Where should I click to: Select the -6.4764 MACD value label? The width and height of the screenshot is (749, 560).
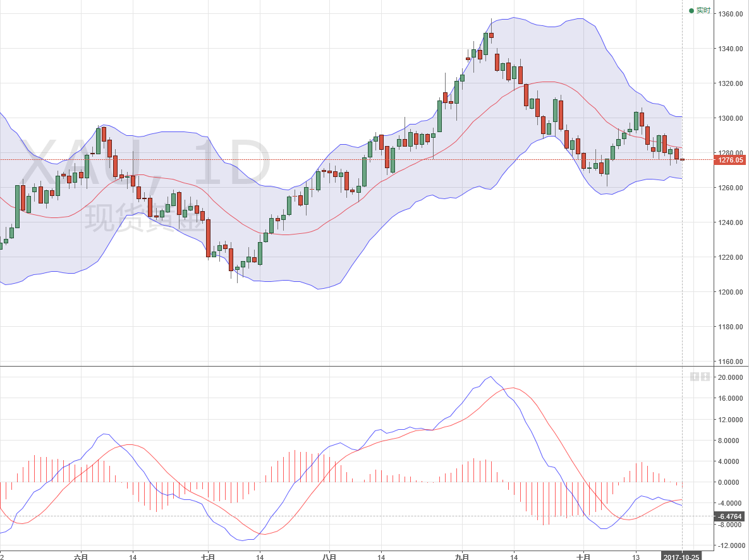(730, 516)
